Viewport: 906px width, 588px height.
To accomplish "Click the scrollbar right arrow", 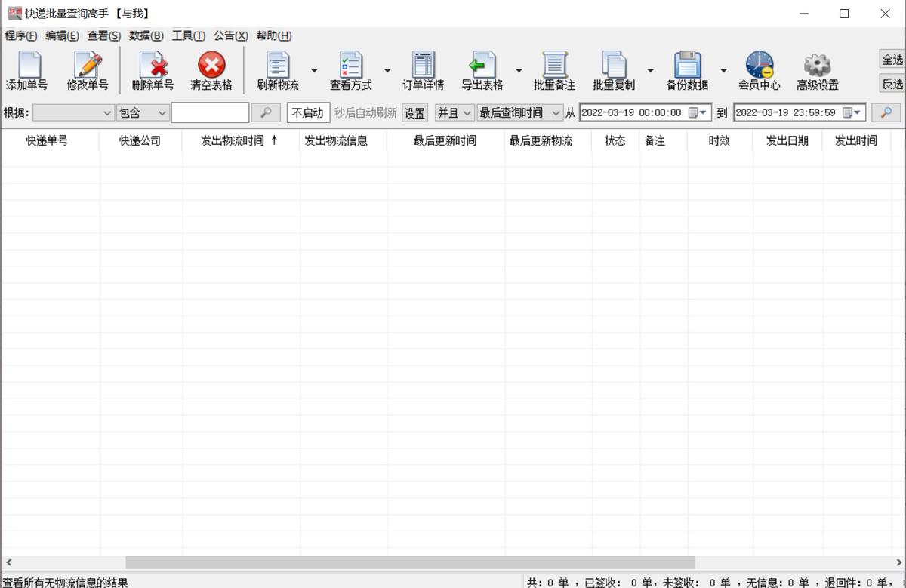I will (x=897, y=562).
